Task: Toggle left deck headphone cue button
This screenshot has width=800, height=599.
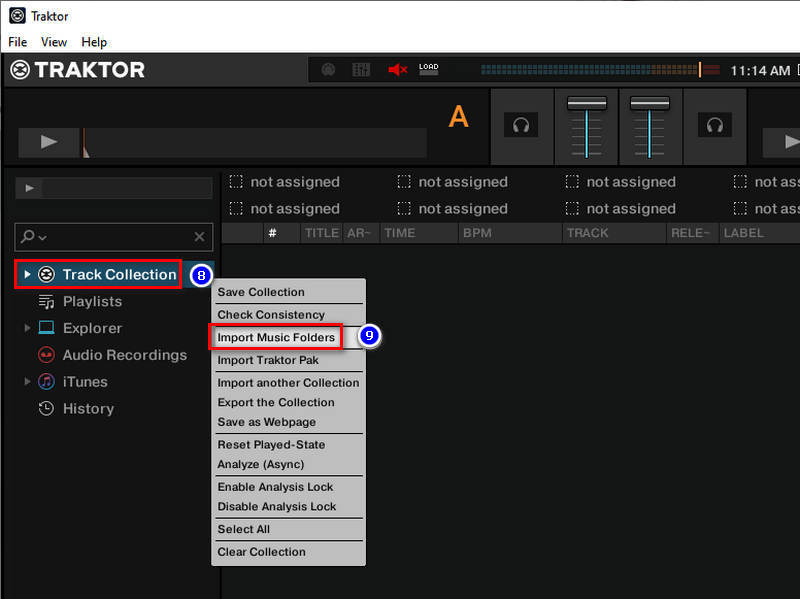Action: (x=521, y=125)
